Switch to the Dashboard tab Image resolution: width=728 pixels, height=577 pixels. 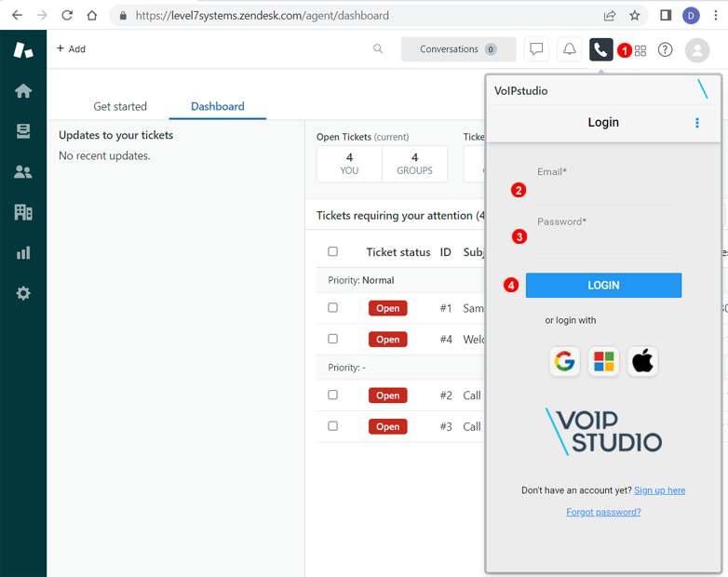click(x=217, y=106)
